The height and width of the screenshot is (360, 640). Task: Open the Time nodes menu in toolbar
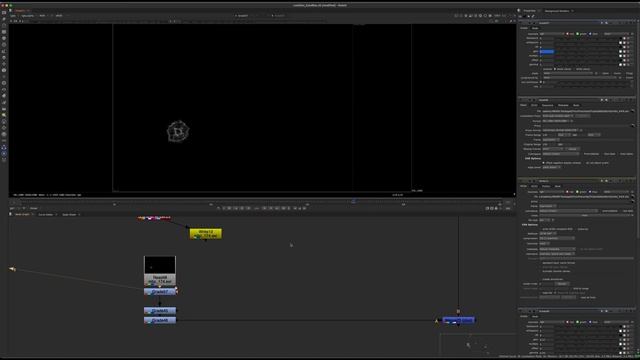click(x=4, y=25)
